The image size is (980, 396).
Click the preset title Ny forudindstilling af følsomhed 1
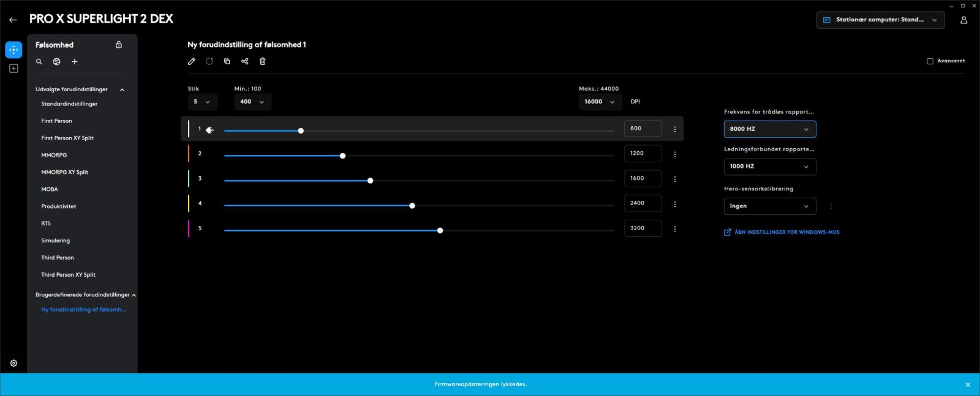click(x=247, y=45)
